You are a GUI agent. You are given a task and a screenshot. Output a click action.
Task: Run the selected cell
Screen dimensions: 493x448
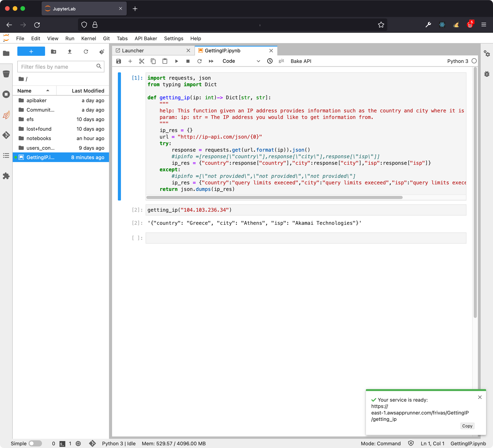pos(177,61)
